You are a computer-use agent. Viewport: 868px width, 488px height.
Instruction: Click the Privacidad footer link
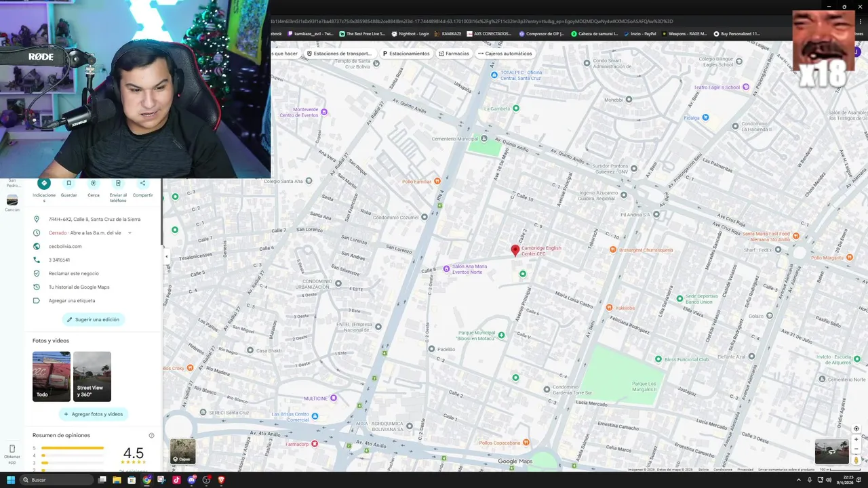(x=745, y=470)
